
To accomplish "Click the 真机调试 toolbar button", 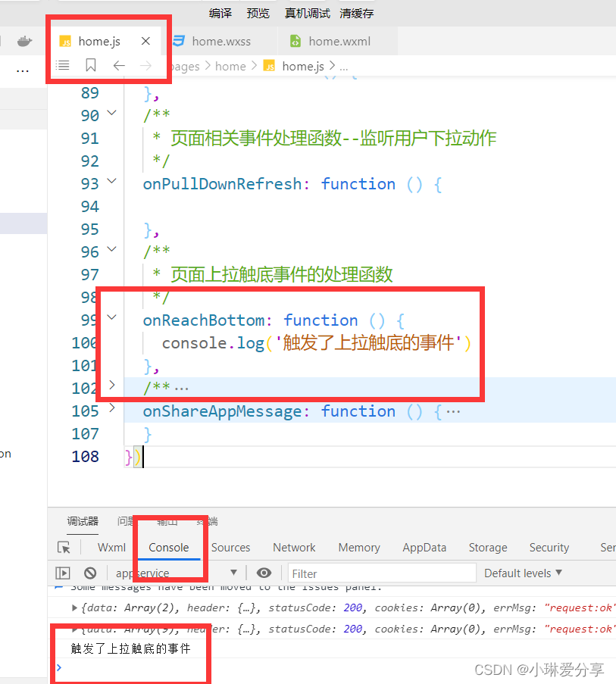I will tap(307, 13).
